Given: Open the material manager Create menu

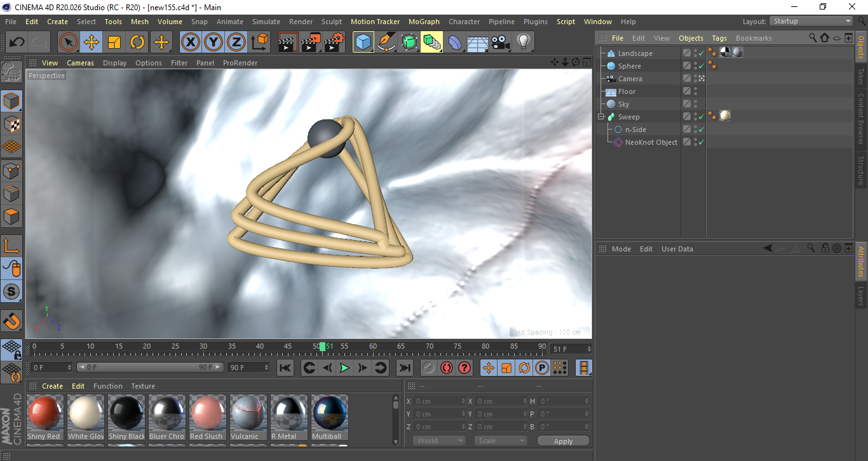Looking at the screenshot, I should coord(53,386).
